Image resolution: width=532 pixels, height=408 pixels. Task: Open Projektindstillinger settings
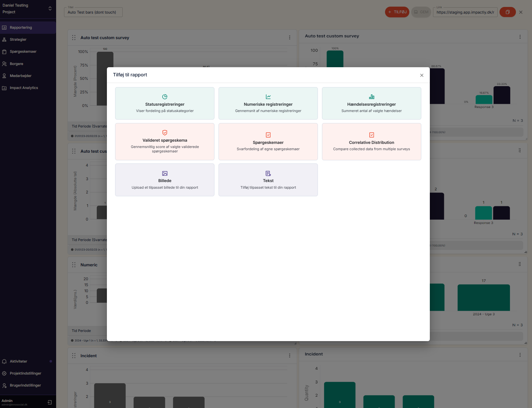coord(28,373)
